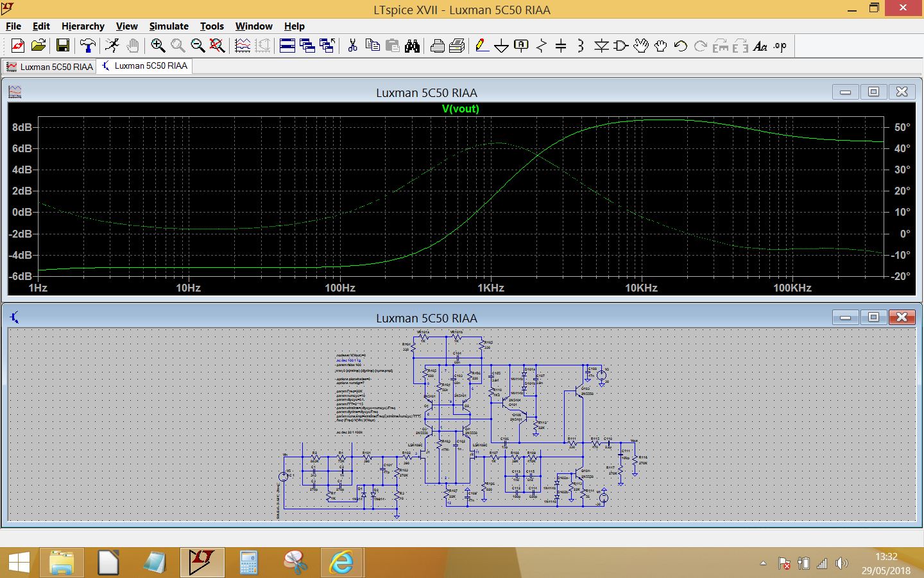This screenshot has height=578, width=924.
Task: Open the Windows Start button
Action: tap(19, 563)
